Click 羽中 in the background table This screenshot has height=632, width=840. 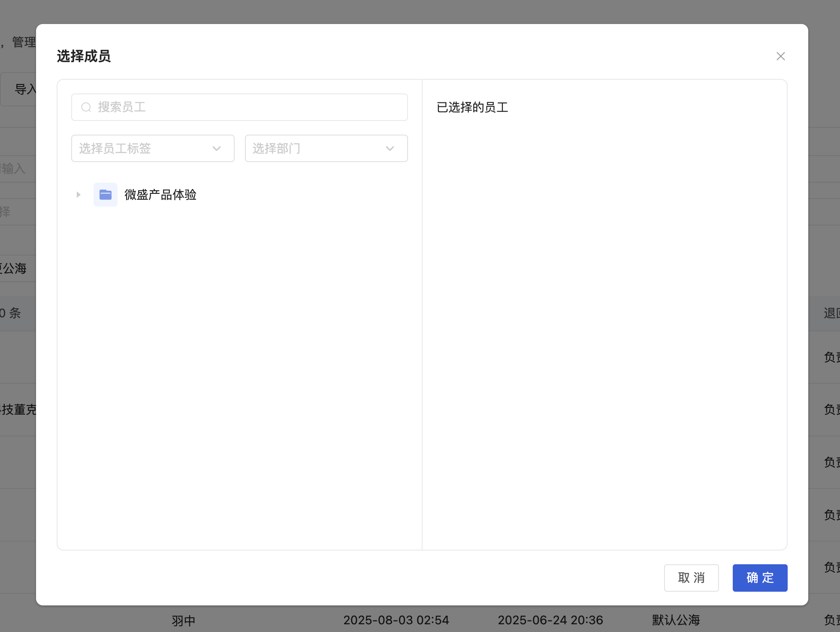pyautogui.click(x=184, y=620)
